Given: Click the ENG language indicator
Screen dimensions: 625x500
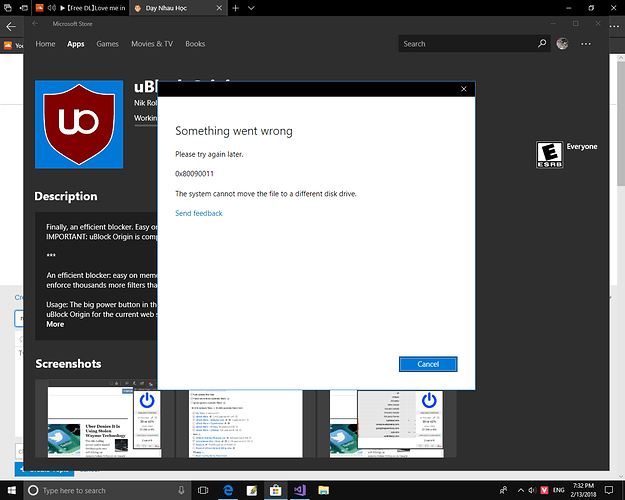Looking at the screenshot, I should 558,490.
